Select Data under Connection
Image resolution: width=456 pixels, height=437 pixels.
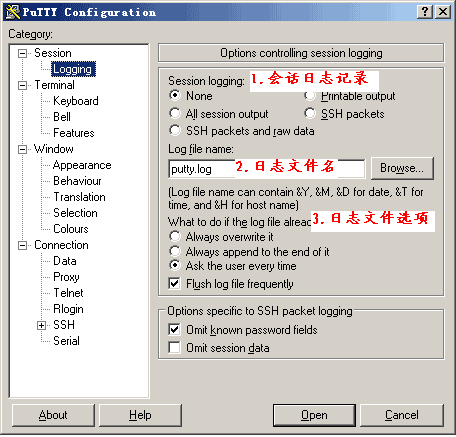[65, 261]
